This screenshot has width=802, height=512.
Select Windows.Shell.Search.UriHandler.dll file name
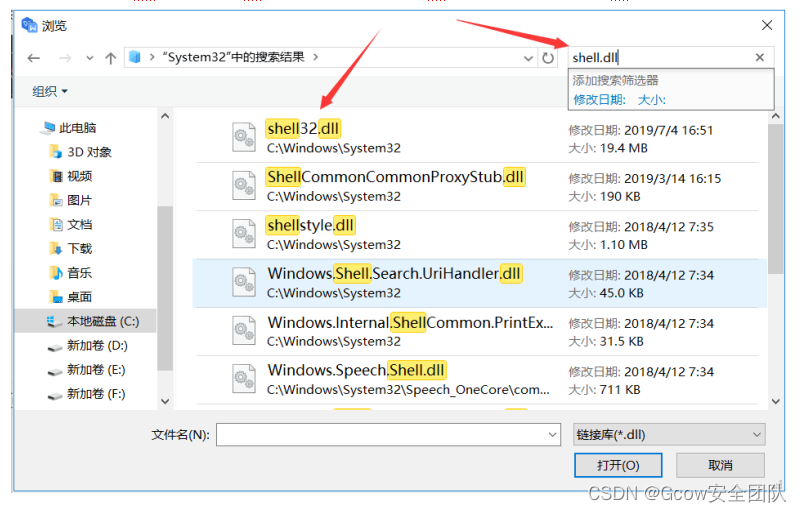click(x=394, y=274)
